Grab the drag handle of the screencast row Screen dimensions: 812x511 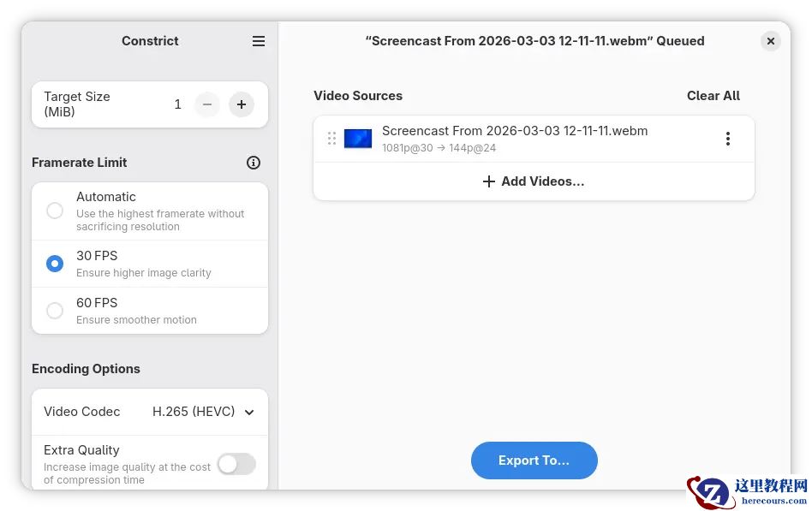tap(331, 139)
